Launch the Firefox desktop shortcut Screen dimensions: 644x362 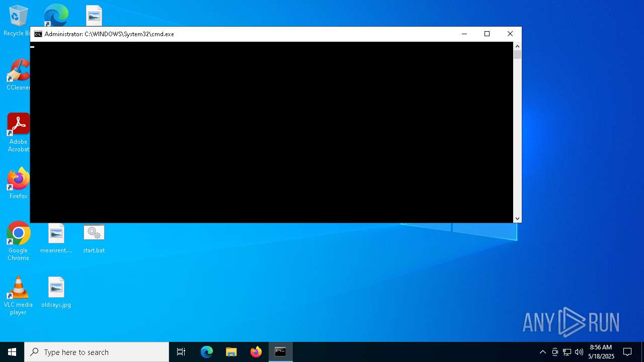pyautogui.click(x=18, y=184)
